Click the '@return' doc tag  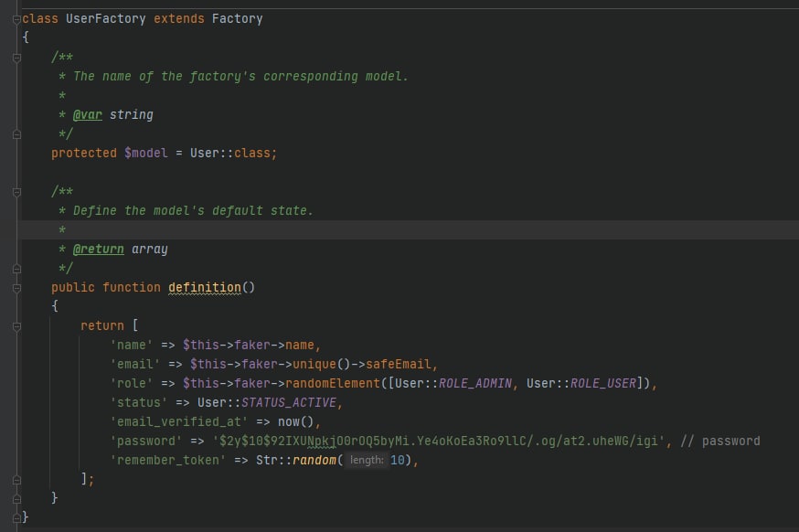[x=99, y=250]
